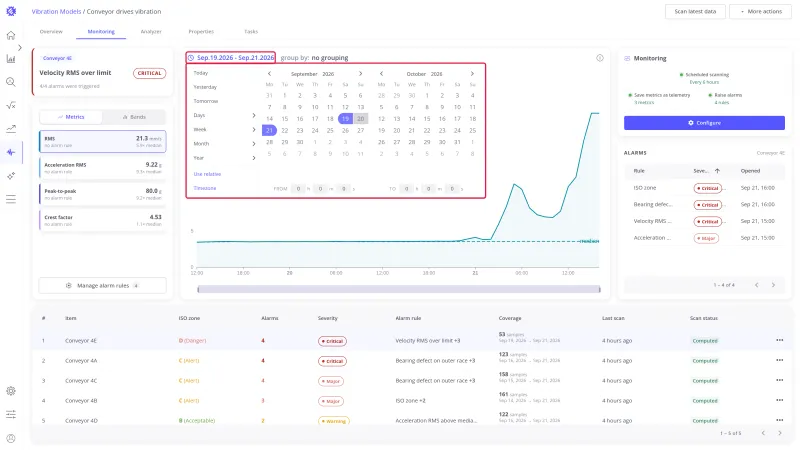Pick September 21 in the calendar
800x450 pixels.
[x=269, y=130]
